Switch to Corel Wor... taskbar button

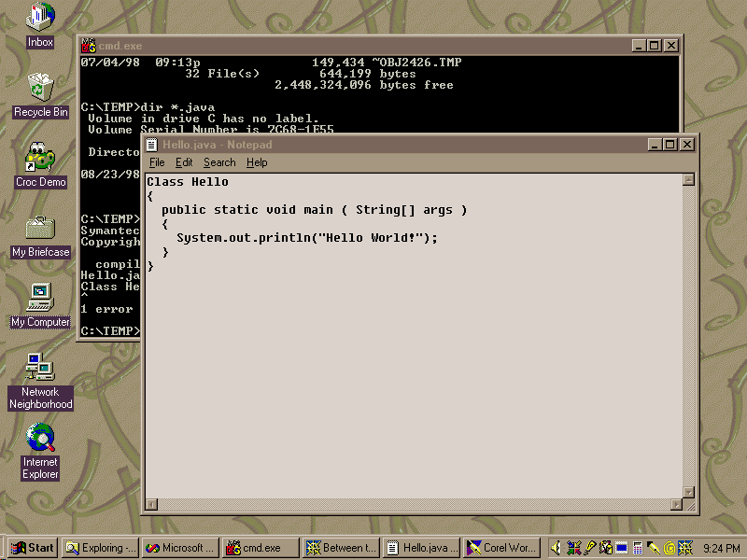[x=501, y=548]
